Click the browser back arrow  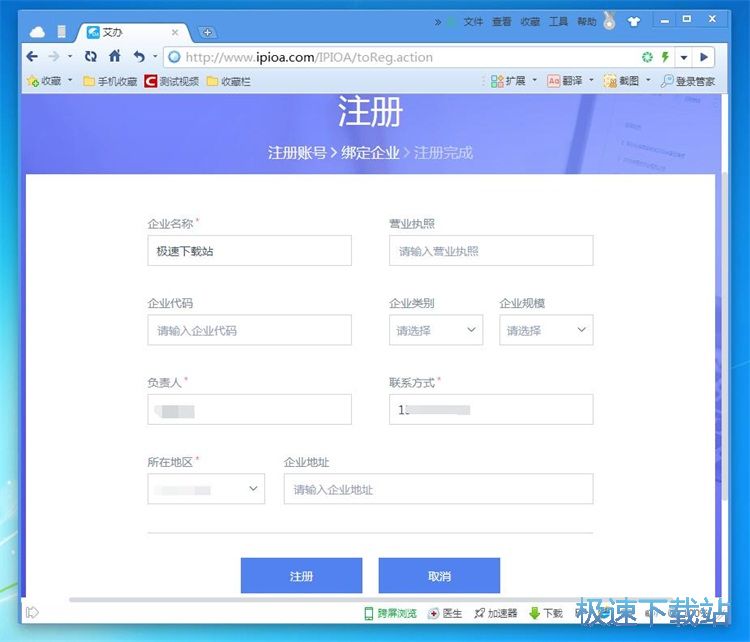click(32, 57)
